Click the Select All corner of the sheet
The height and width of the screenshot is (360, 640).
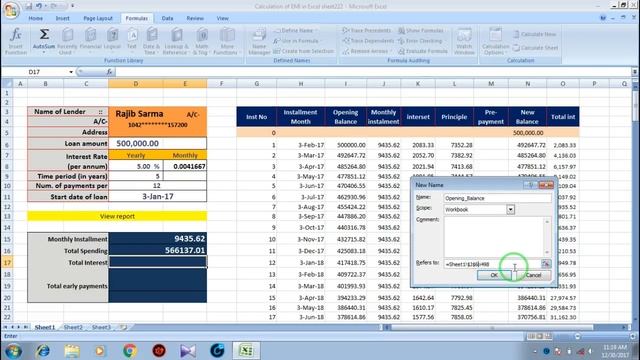point(7,84)
